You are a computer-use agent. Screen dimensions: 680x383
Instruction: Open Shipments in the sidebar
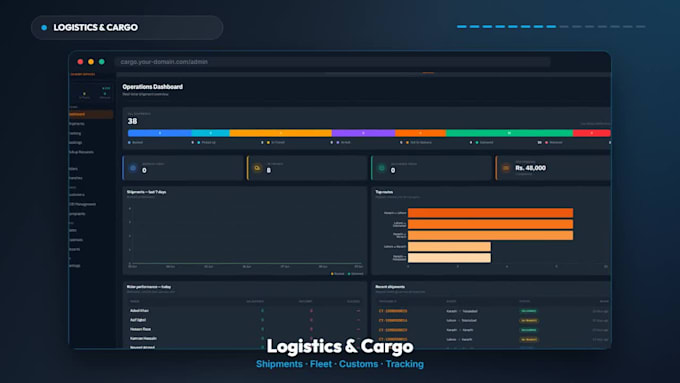tap(77, 124)
